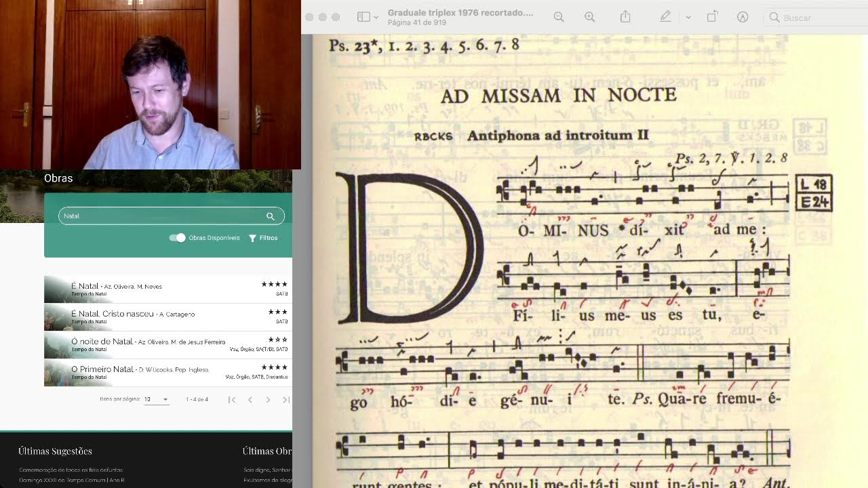The height and width of the screenshot is (488, 868).
Task: Open suggestion 'Domingo XXXIII do Tempo Comum'
Action: pos(72,480)
